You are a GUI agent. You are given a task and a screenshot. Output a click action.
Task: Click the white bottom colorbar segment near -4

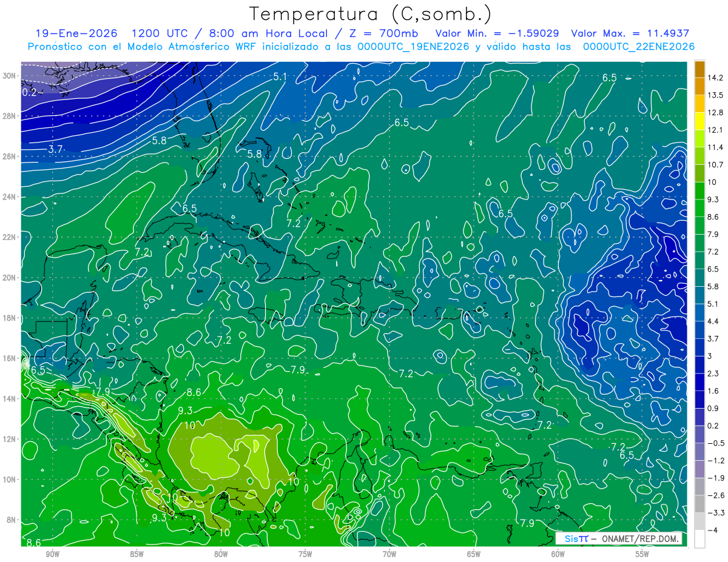click(699, 538)
